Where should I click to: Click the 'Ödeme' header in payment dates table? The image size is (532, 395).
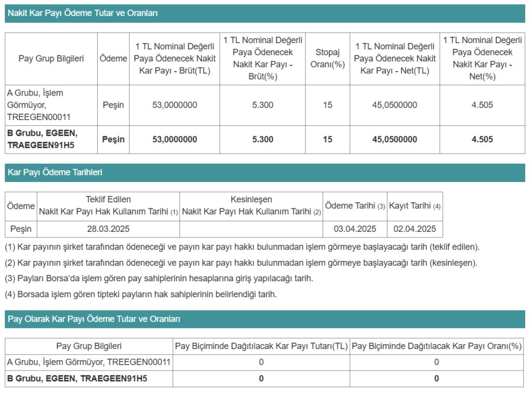pos(21,206)
